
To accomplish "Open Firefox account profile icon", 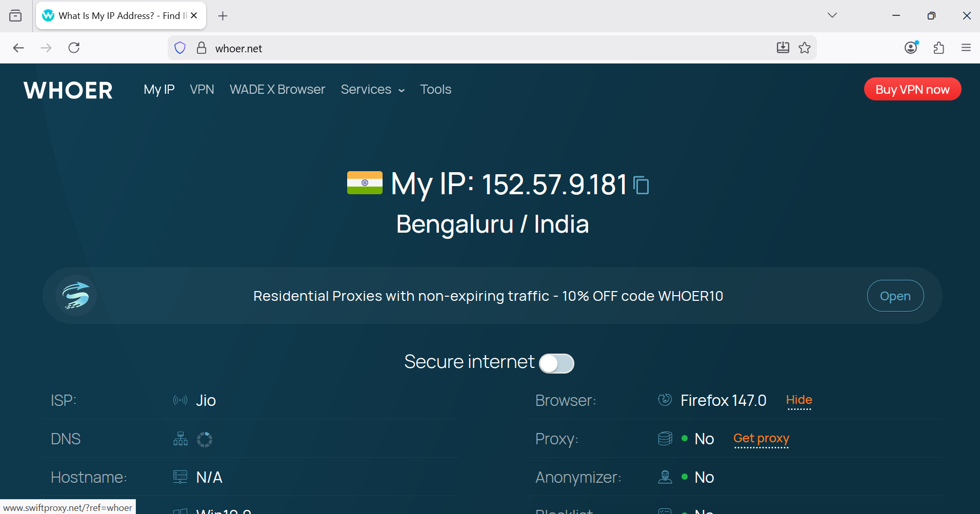I will click(911, 48).
